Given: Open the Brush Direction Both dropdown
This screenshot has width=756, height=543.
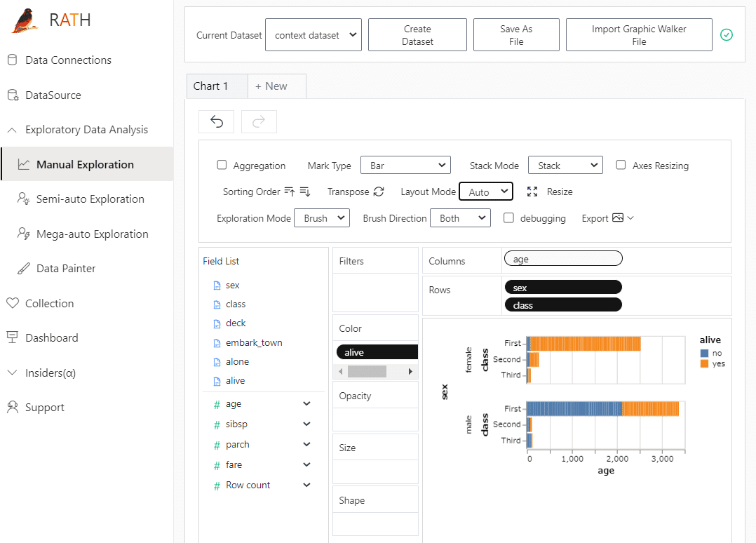Looking at the screenshot, I should [x=461, y=218].
